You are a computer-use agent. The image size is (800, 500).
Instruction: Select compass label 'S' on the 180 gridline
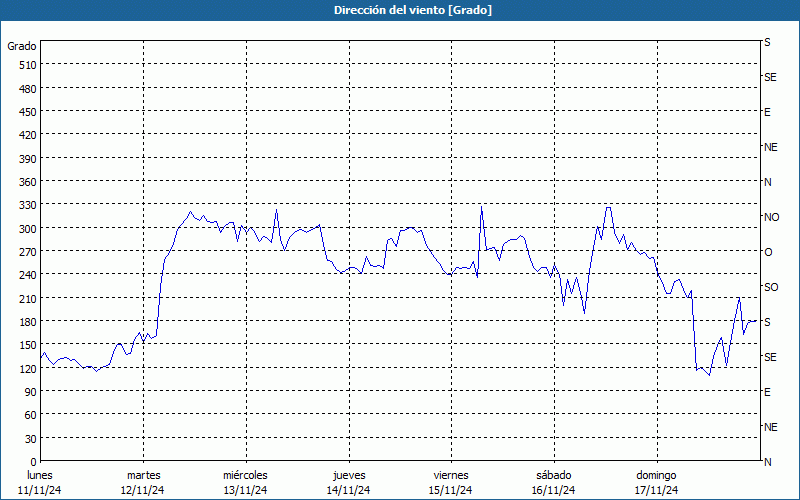(767, 322)
